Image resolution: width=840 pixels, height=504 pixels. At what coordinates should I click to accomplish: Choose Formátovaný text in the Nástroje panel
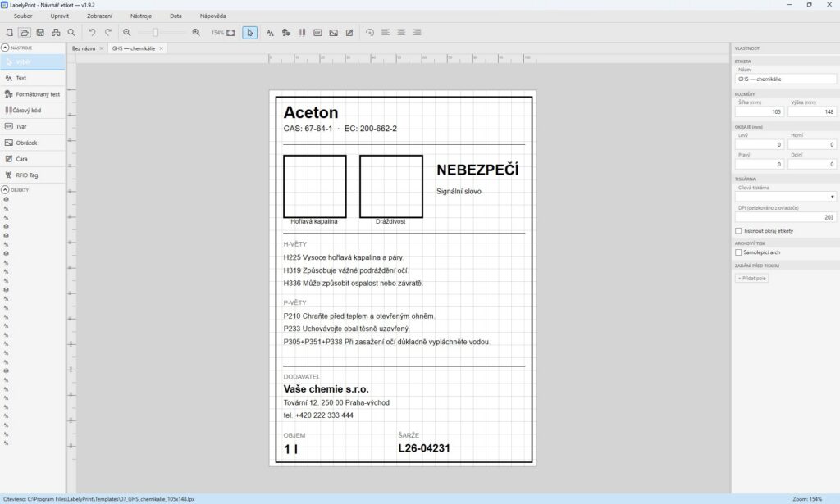tap(33, 94)
